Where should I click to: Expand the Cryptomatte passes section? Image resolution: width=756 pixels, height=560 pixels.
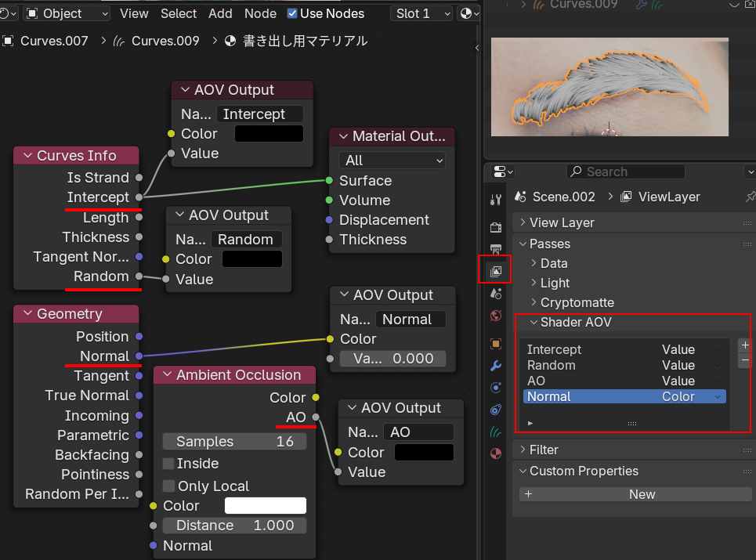534,302
